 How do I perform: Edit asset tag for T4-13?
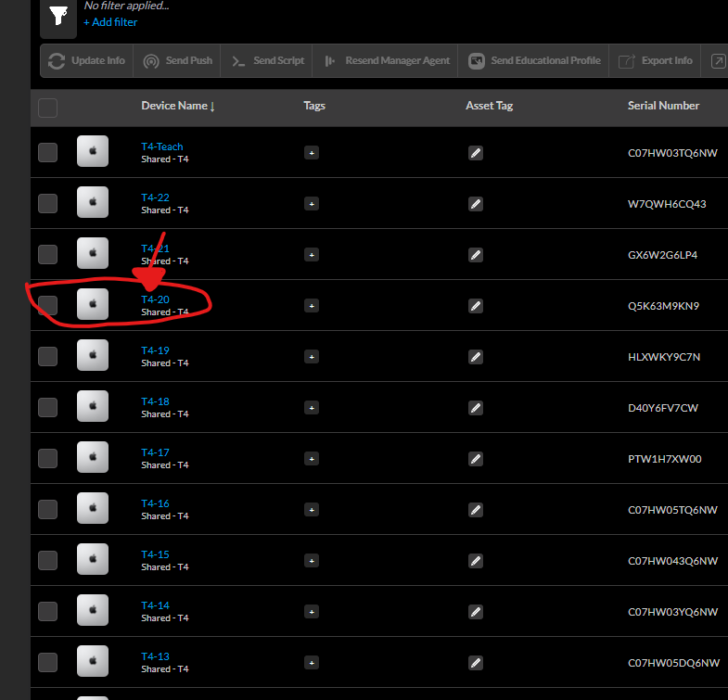coord(476,663)
